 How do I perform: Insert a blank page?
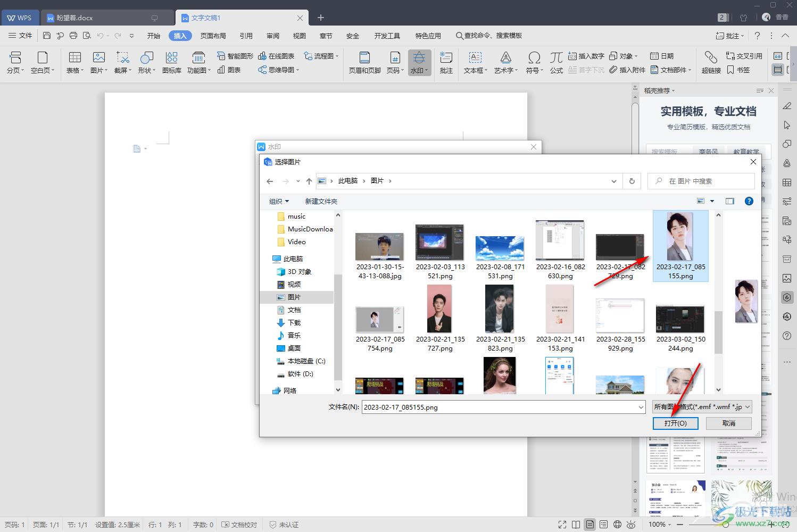point(42,62)
